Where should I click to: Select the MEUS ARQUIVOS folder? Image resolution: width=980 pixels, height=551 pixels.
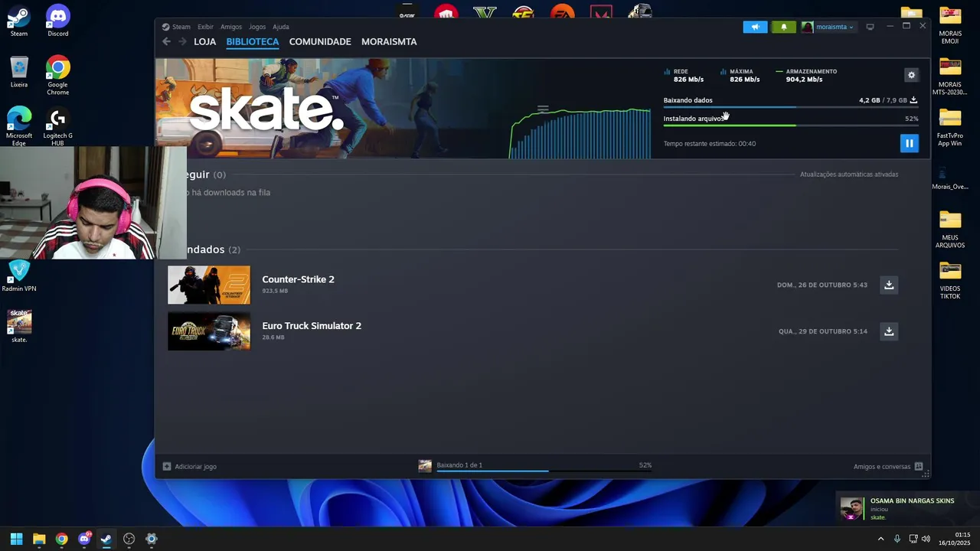coord(950,230)
